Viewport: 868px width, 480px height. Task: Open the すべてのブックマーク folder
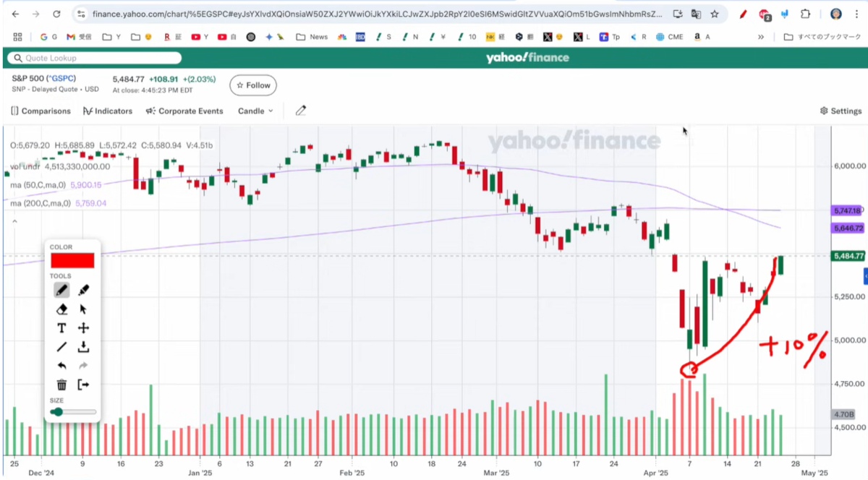point(823,37)
